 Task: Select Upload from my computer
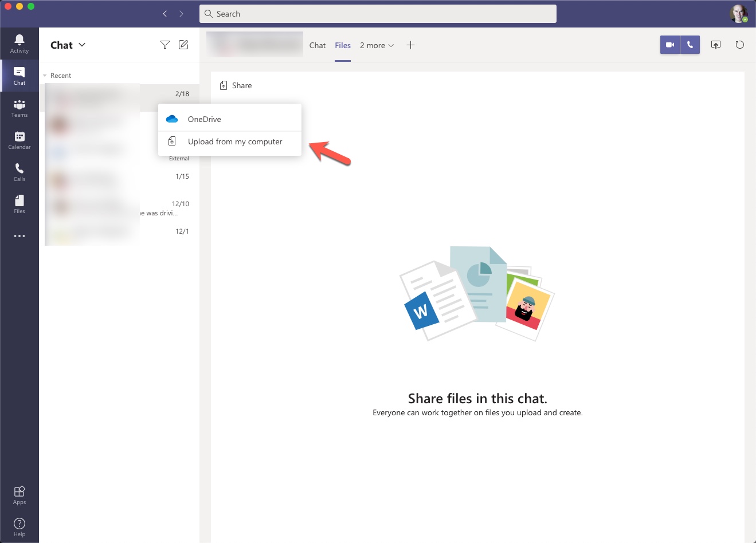tap(235, 141)
